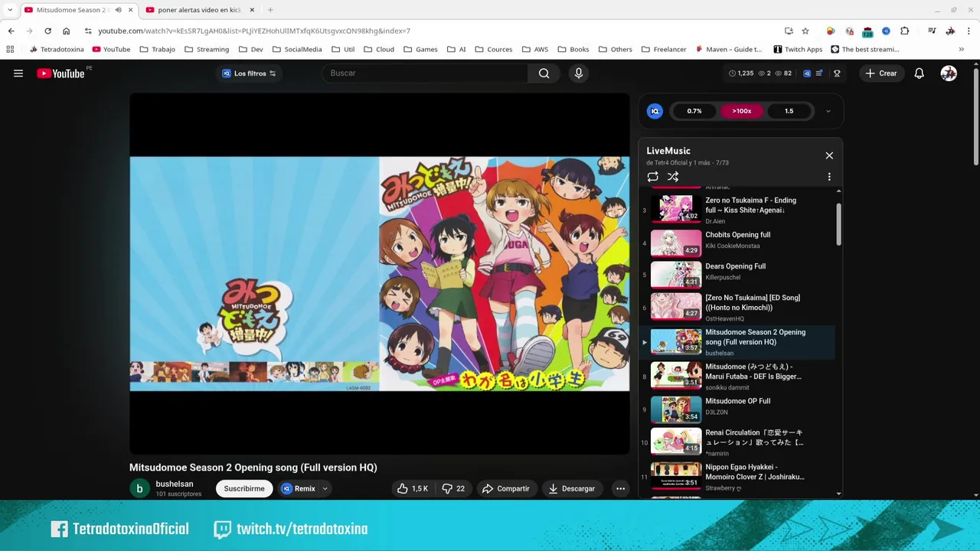The height and width of the screenshot is (551, 980).
Task: Click the 0.7% vidIQ stat pill
Action: pyautogui.click(x=694, y=111)
